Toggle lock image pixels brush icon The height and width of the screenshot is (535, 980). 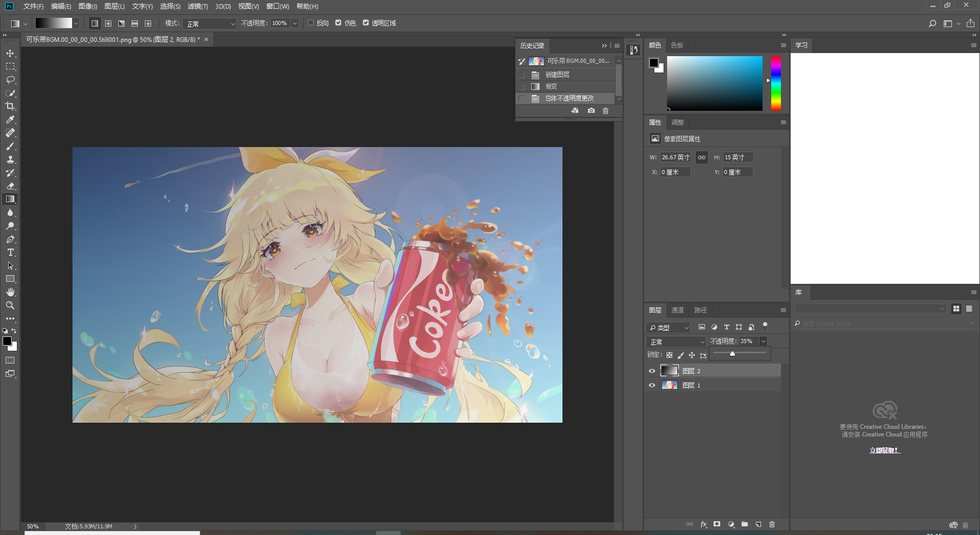(680, 355)
